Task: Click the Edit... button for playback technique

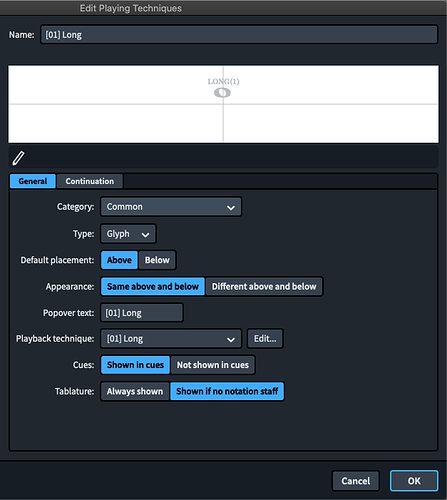Action: click(265, 339)
